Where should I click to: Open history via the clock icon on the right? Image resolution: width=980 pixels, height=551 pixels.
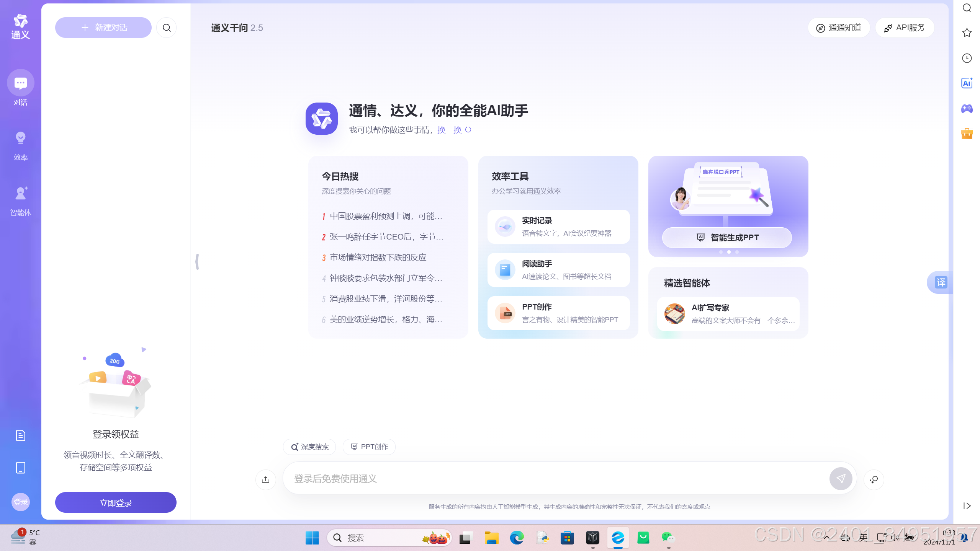(x=967, y=58)
